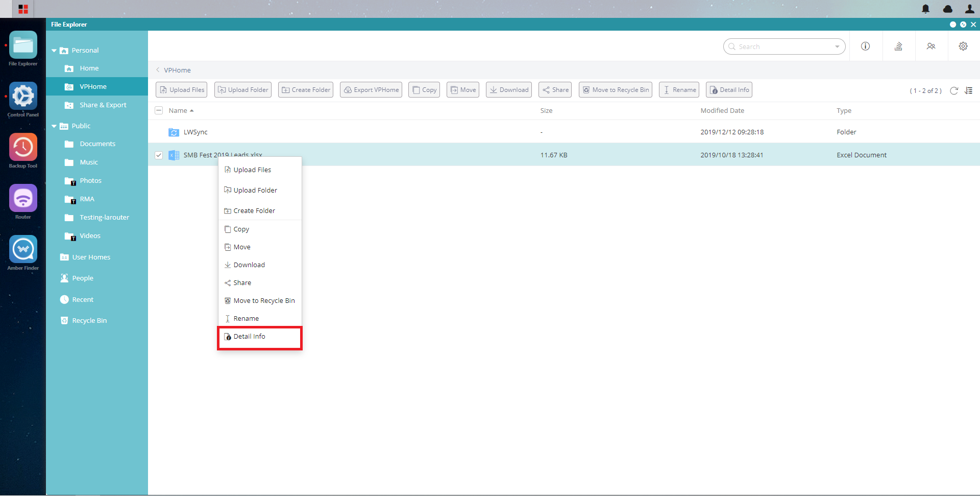
Task: Open the task queue stack icon
Action: (898, 46)
